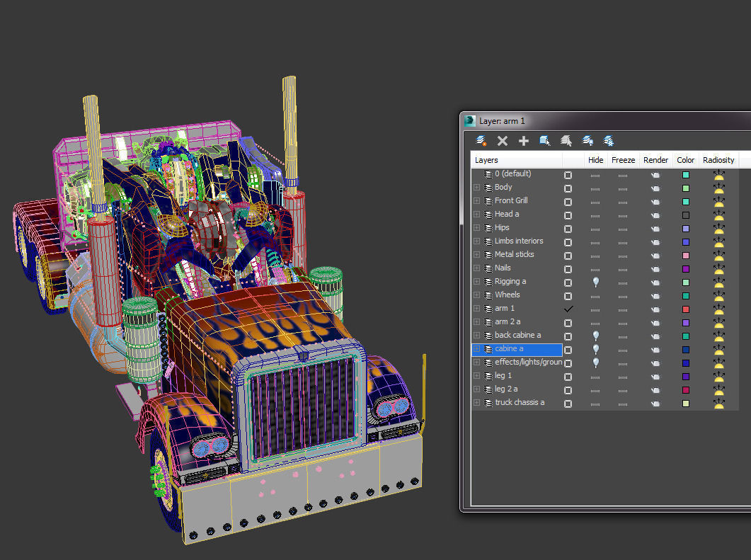Screen dimensions: 751x560
Task: Click the radiosity sun icon for arm 2 a
Action: pos(719,323)
